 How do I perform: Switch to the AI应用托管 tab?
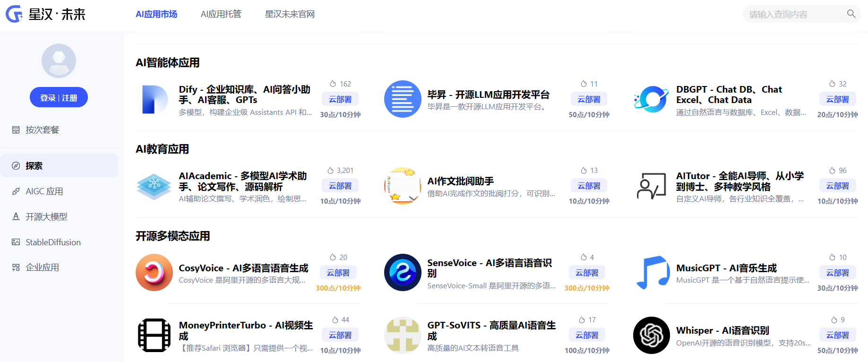click(x=221, y=14)
